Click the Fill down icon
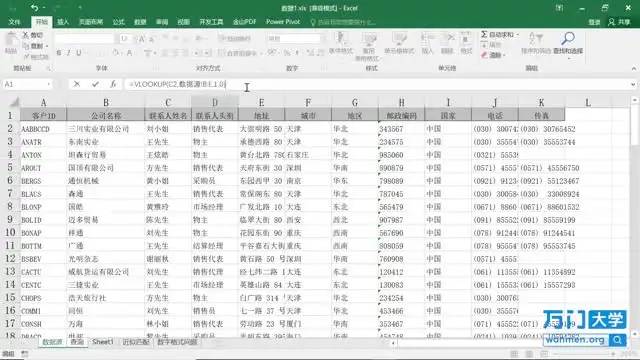Image resolution: width=640 pixels, height=360 pixels. coord(484,44)
